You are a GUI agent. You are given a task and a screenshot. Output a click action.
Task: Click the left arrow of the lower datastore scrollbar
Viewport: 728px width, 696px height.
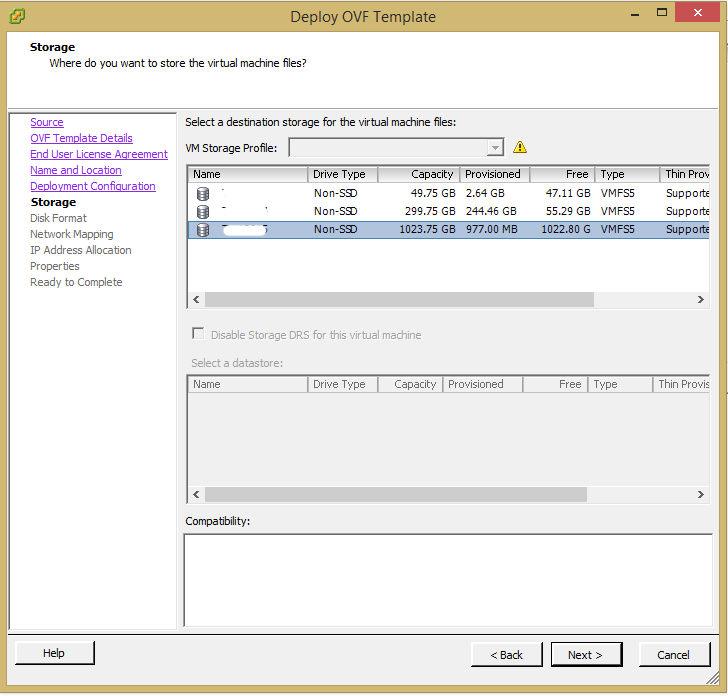tap(196, 494)
